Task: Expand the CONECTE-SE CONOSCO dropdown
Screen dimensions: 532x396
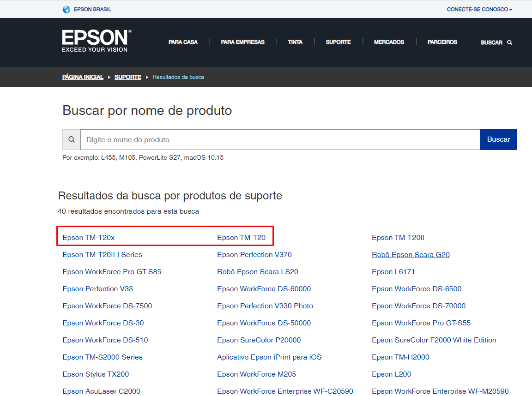Action: point(479,10)
